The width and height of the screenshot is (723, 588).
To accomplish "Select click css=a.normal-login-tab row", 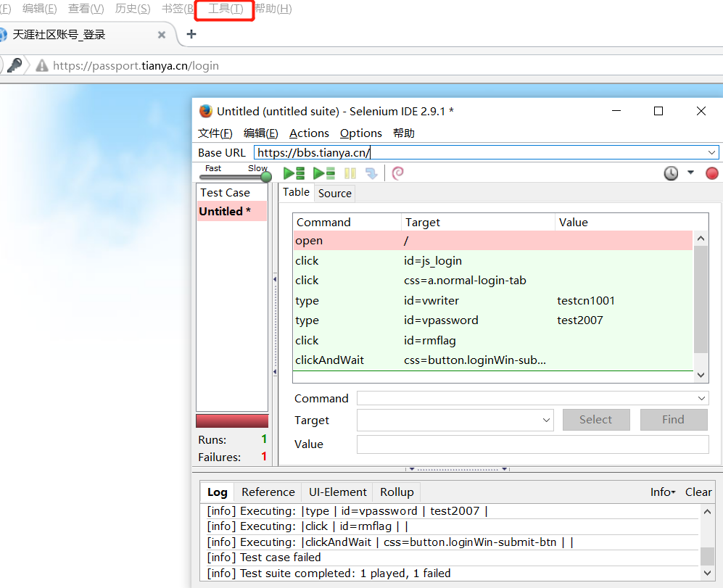I will 493,281.
